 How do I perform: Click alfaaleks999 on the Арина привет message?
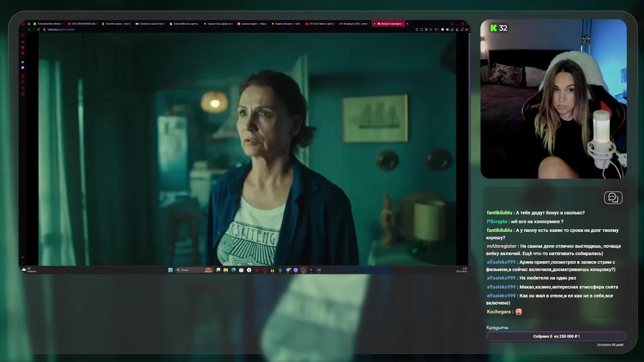coord(501,262)
